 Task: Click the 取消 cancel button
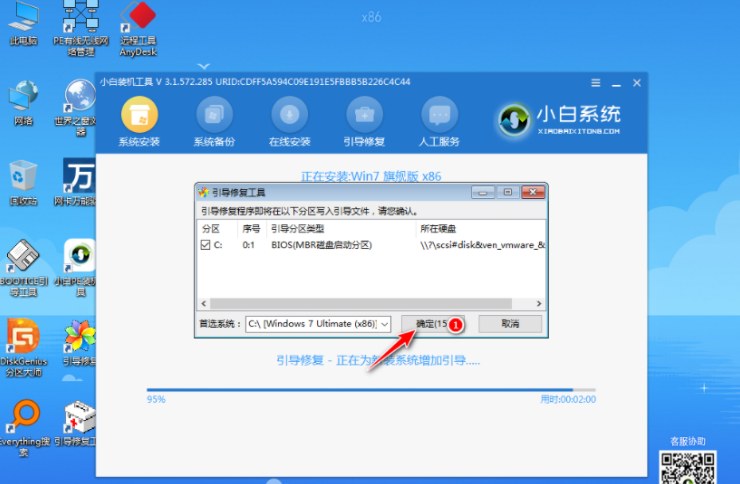pos(510,324)
